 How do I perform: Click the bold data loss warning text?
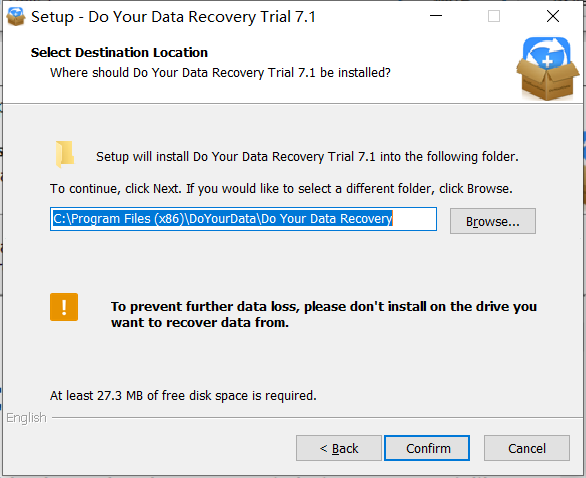324,314
